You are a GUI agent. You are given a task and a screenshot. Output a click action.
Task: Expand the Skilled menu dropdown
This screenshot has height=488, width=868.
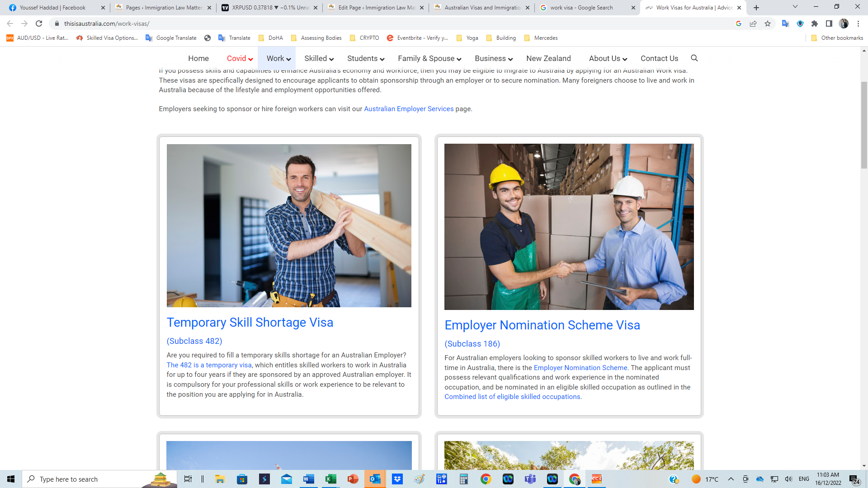[x=319, y=58]
